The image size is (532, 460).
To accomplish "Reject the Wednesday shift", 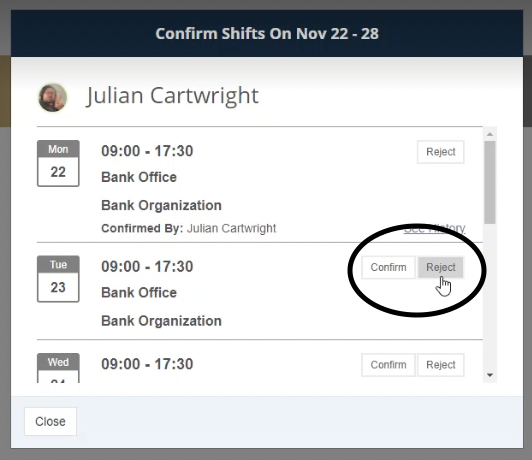I will click(440, 365).
